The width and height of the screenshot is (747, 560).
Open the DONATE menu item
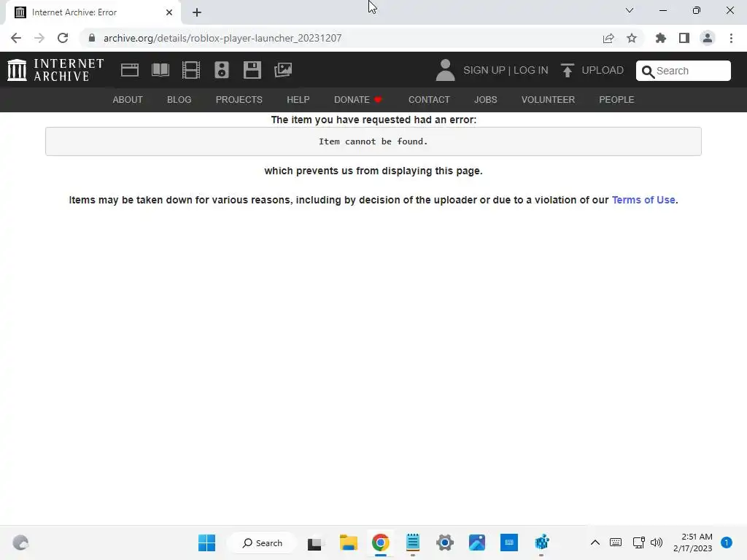point(357,99)
